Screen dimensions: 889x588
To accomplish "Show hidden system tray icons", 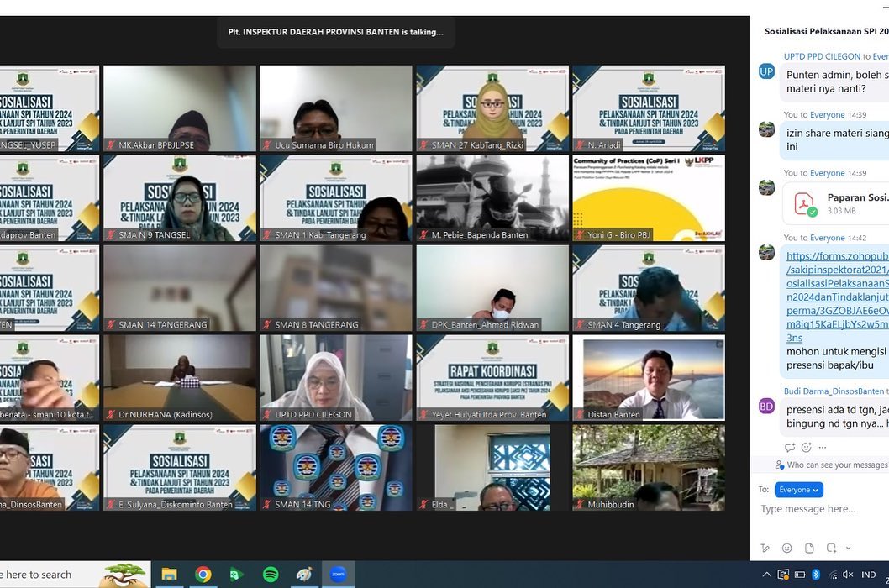I will 767,575.
